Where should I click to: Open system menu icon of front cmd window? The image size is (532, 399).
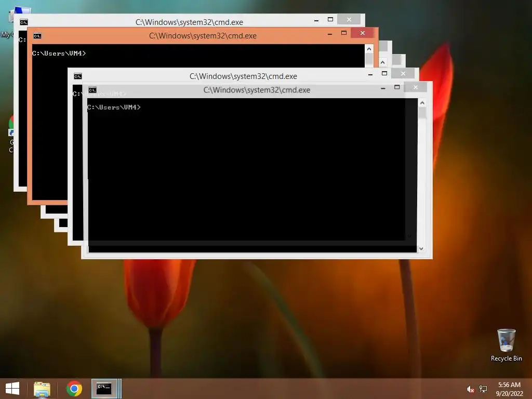coord(92,90)
